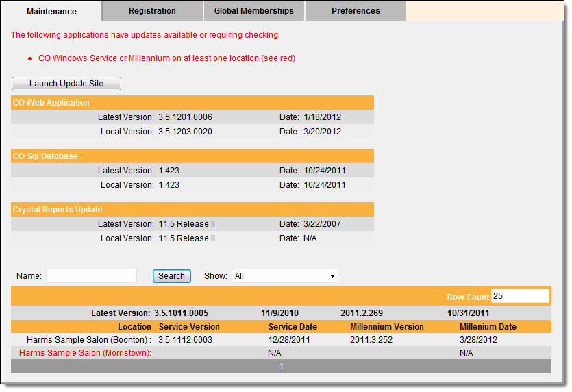Click the Launch Update Site button
The width and height of the screenshot is (572, 392).
66,84
